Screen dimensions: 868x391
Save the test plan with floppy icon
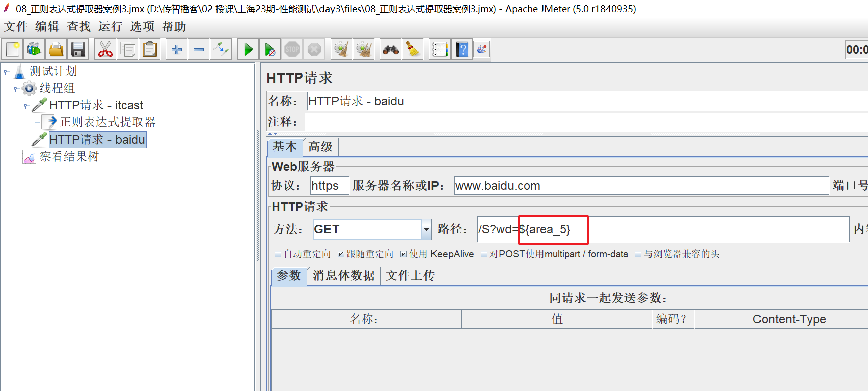coord(78,49)
